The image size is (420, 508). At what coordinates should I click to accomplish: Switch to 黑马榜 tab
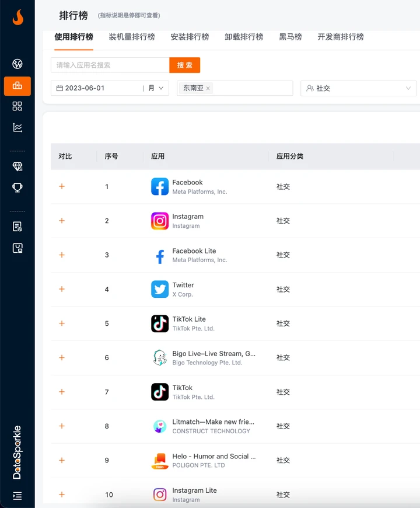pos(290,37)
